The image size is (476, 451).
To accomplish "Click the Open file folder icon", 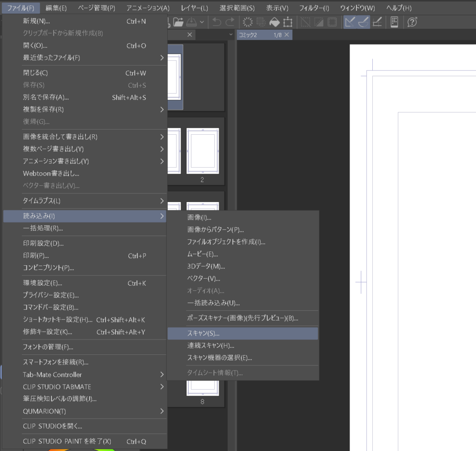I will 178,22.
